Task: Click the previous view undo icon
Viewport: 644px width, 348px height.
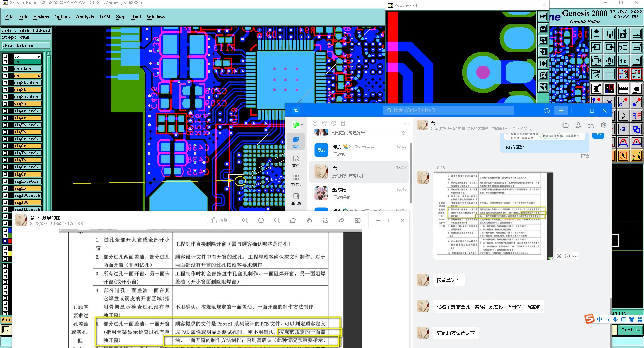Action: coord(623,47)
